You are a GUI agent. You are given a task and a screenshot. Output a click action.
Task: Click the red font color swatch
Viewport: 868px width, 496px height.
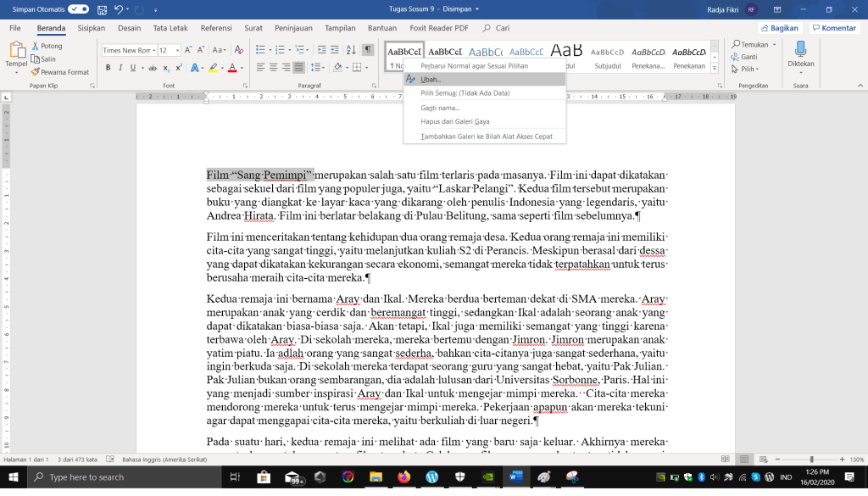tap(231, 68)
